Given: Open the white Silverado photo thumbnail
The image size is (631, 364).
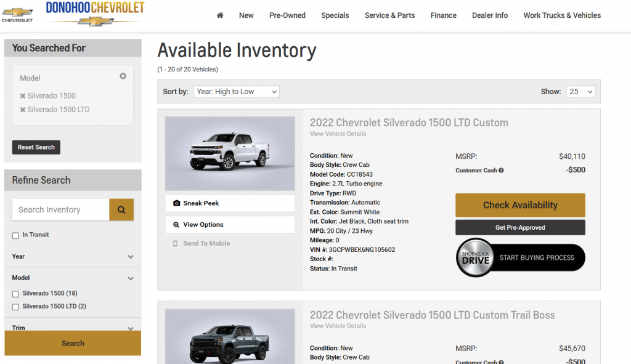Looking at the screenshot, I should [x=230, y=153].
